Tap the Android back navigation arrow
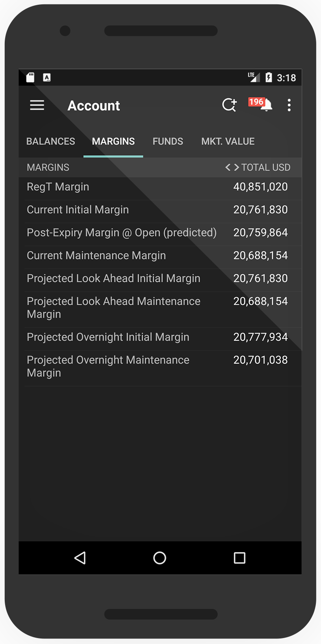 80,558
